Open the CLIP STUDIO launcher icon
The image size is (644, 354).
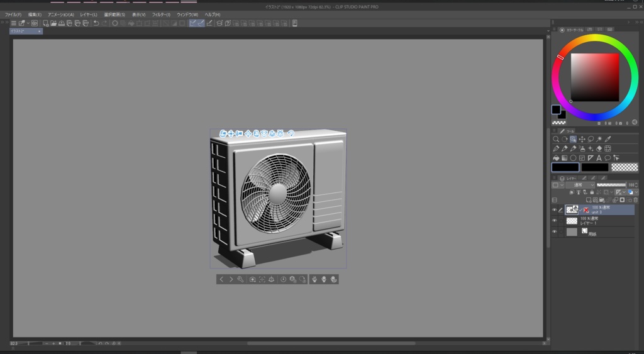[x=35, y=23]
